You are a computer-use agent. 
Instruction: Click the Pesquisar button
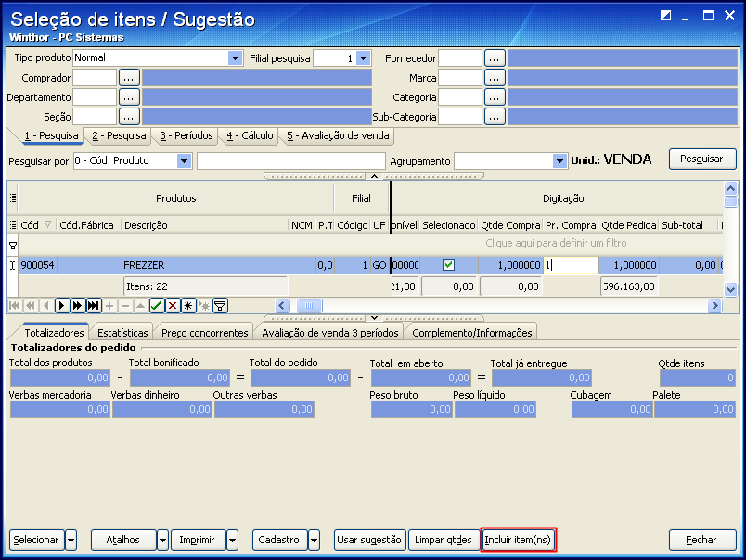(x=702, y=159)
